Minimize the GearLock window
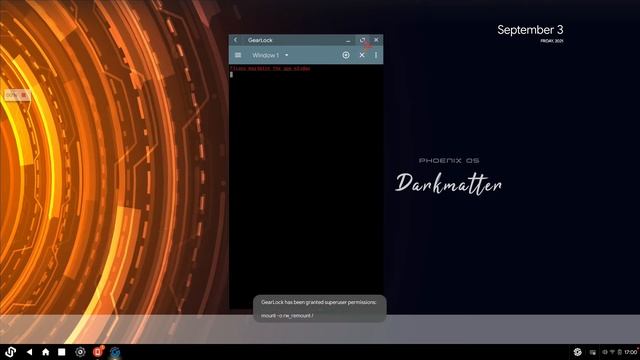Screen dimensions: 640x360 point(348,40)
